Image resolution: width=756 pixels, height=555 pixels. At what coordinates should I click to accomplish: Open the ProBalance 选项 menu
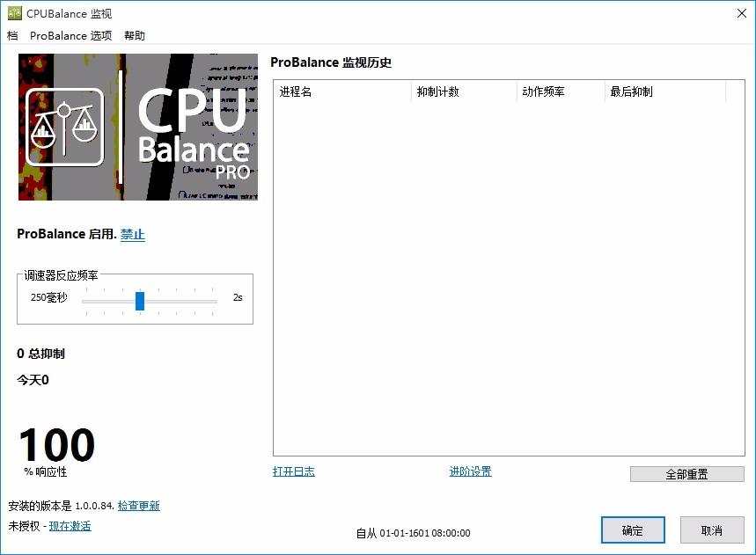pos(71,36)
